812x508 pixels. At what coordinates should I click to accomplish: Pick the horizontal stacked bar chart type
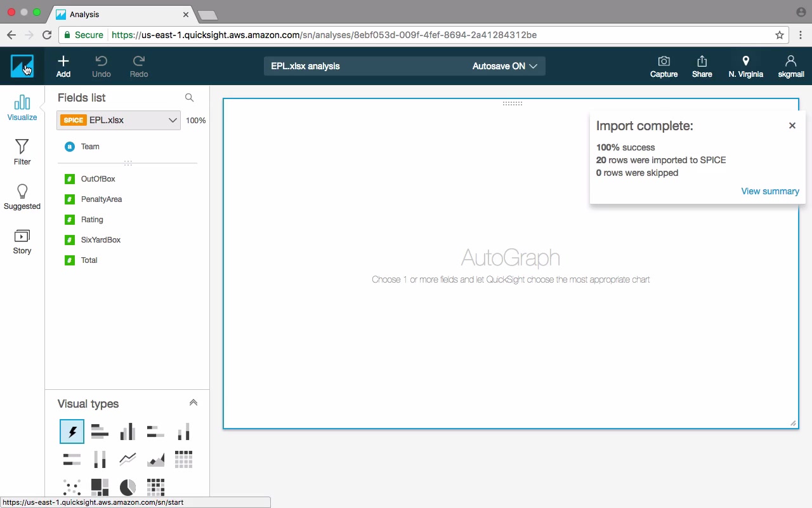click(155, 432)
